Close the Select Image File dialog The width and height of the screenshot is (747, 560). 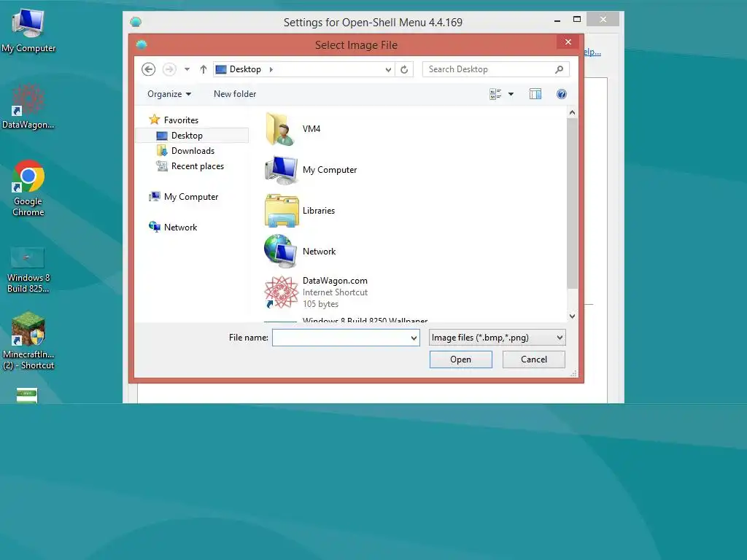[568, 42]
